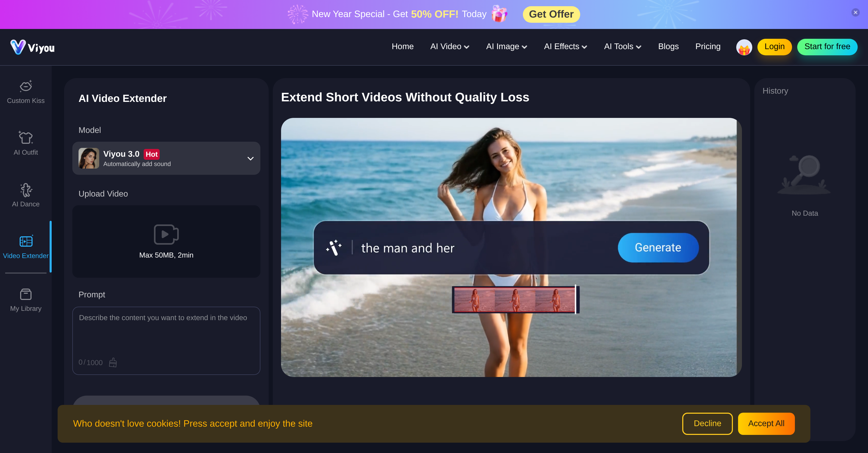Dismiss the New Year Special banner
The width and height of the screenshot is (868, 453).
(855, 12)
